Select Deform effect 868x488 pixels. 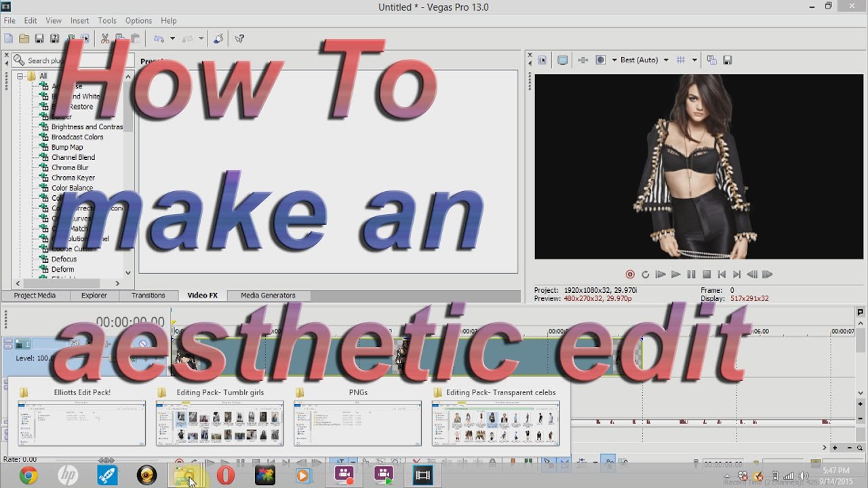pyautogui.click(x=62, y=269)
